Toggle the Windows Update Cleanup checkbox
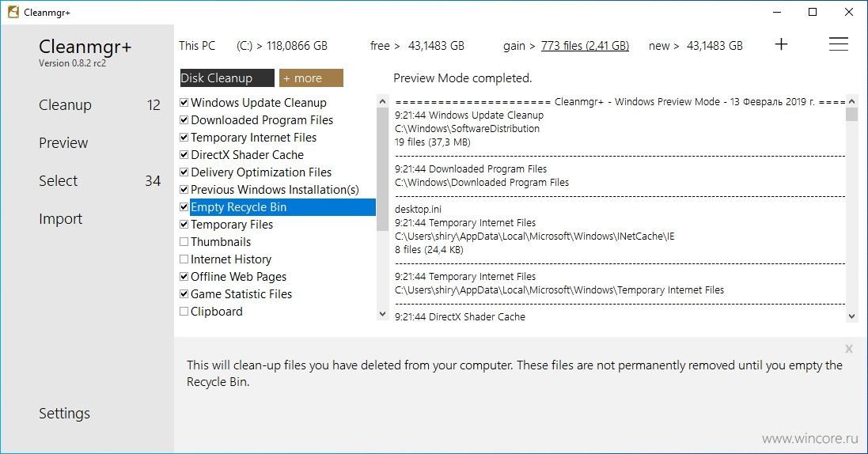This screenshot has height=454, width=868. (184, 103)
